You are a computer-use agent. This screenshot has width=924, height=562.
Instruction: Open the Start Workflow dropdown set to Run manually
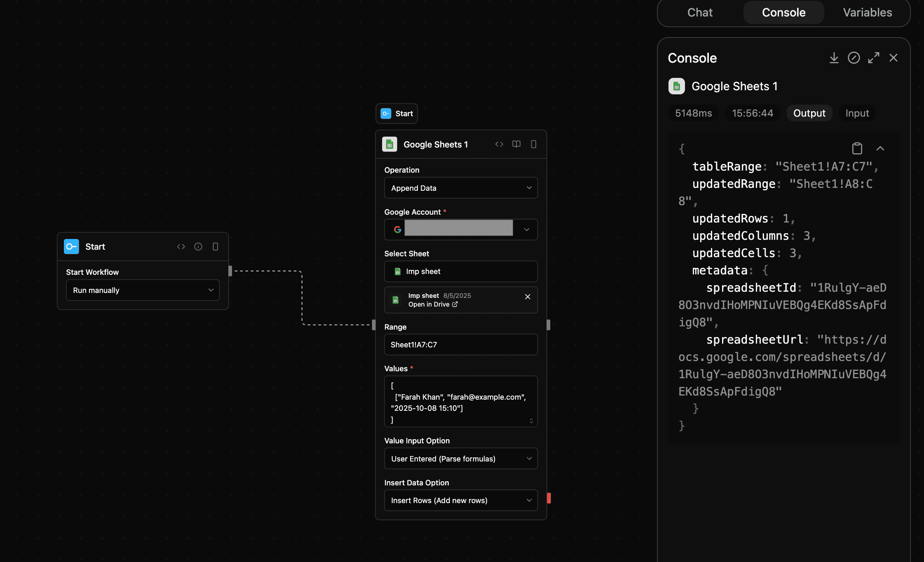coord(143,290)
